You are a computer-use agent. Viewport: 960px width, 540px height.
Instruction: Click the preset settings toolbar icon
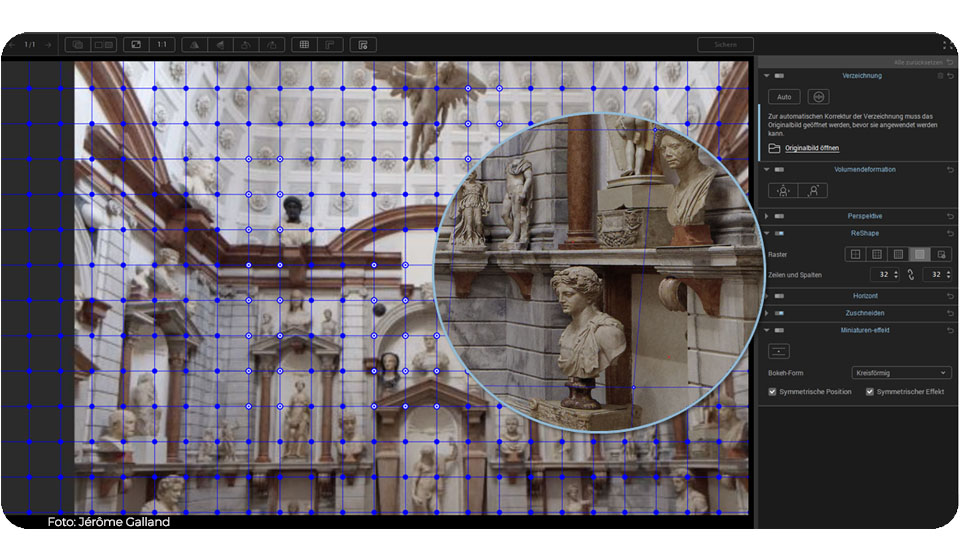[363, 45]
